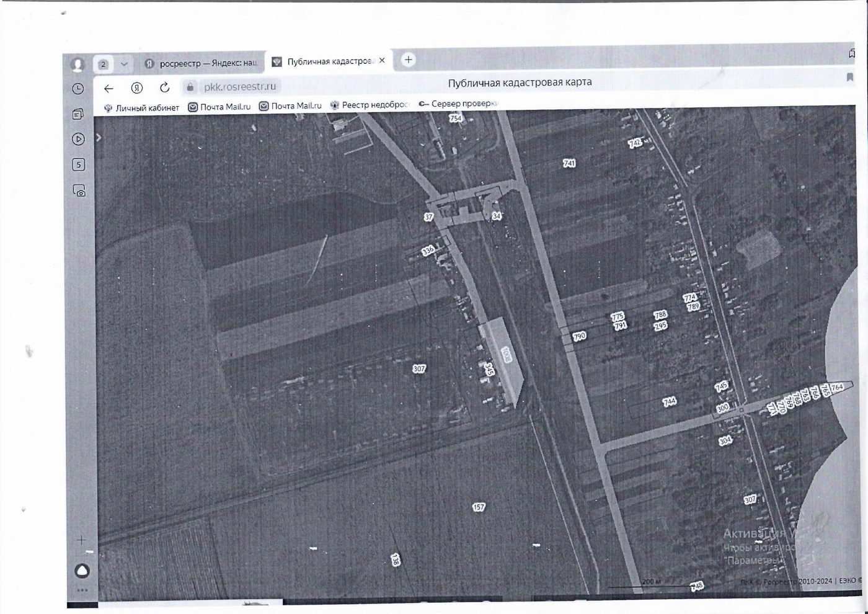Close the Публичная кадастровая карта tab
Viewport: 868px width, 614px height.
[x=382, y=61]
